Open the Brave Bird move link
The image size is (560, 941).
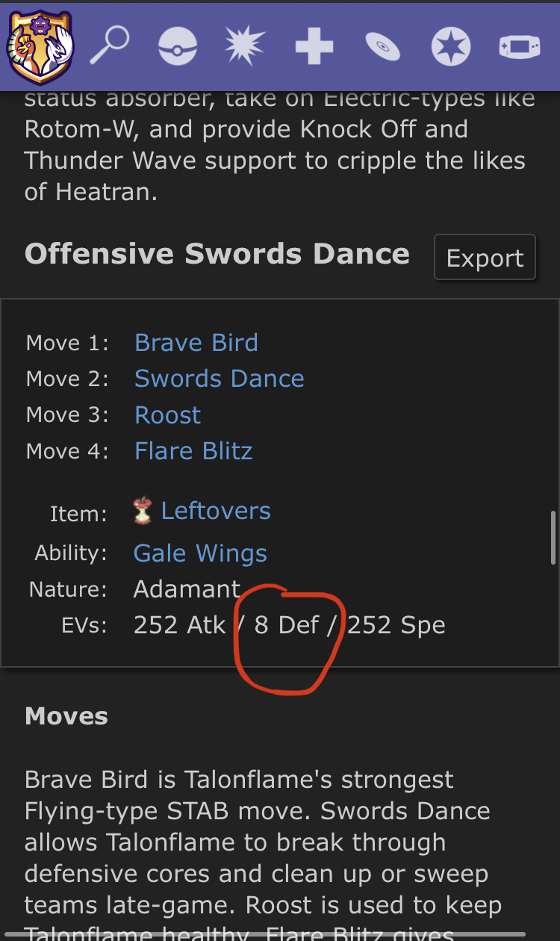coord(196,342)
